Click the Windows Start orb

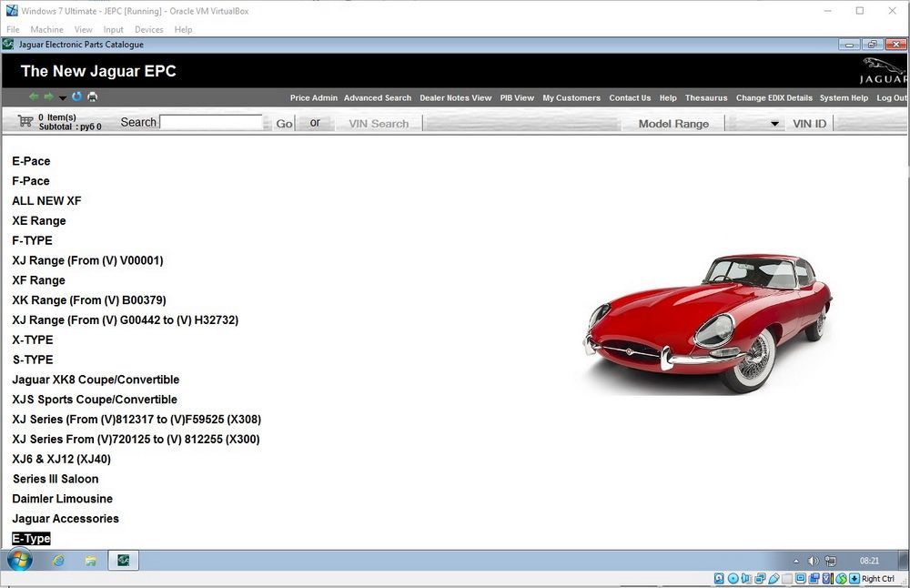pyautogui.click(x=18, y=560)
